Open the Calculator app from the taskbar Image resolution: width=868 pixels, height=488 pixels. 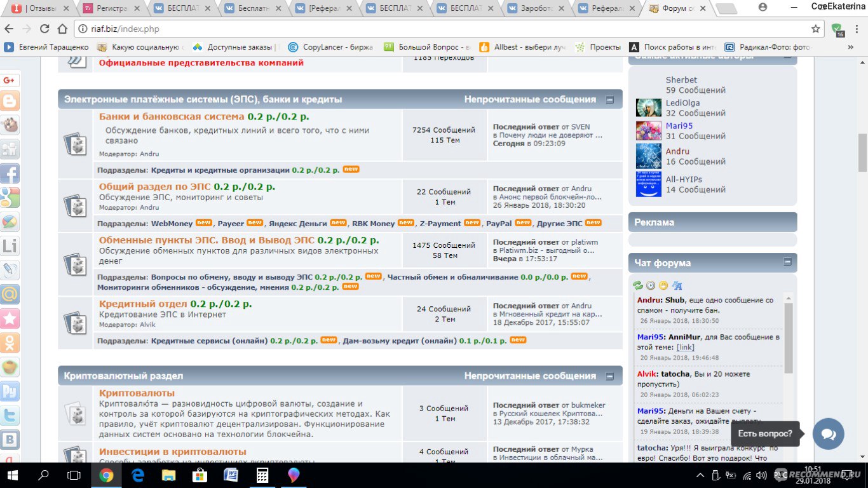click(x=262, y=475)
